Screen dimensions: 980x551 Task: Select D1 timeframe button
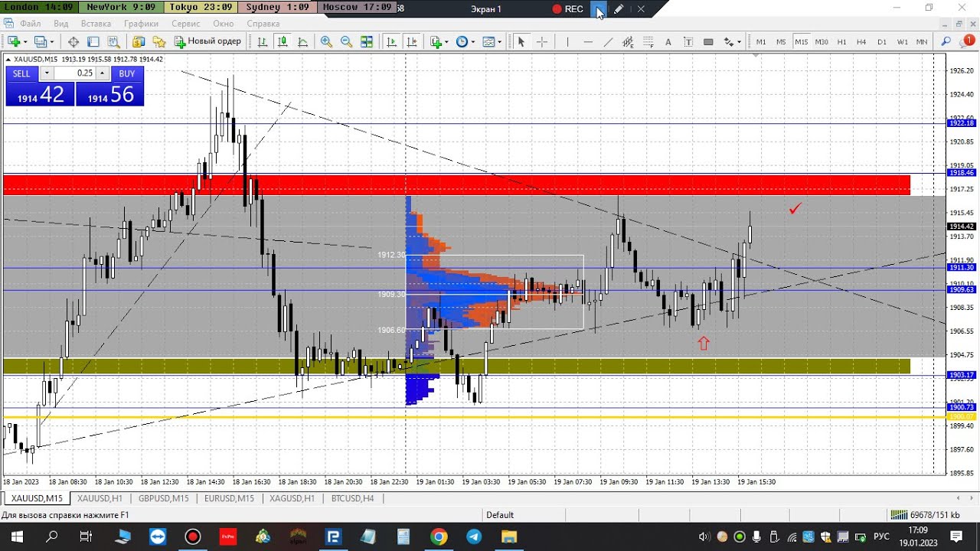(882, 41)
